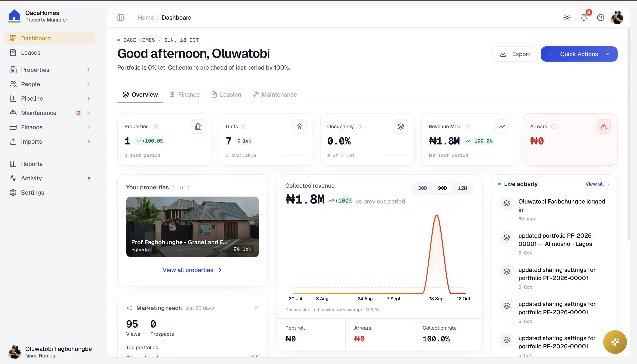This screenshot has height=364, width=637.
Task: Click the Properties info icon
Action: 155,127
